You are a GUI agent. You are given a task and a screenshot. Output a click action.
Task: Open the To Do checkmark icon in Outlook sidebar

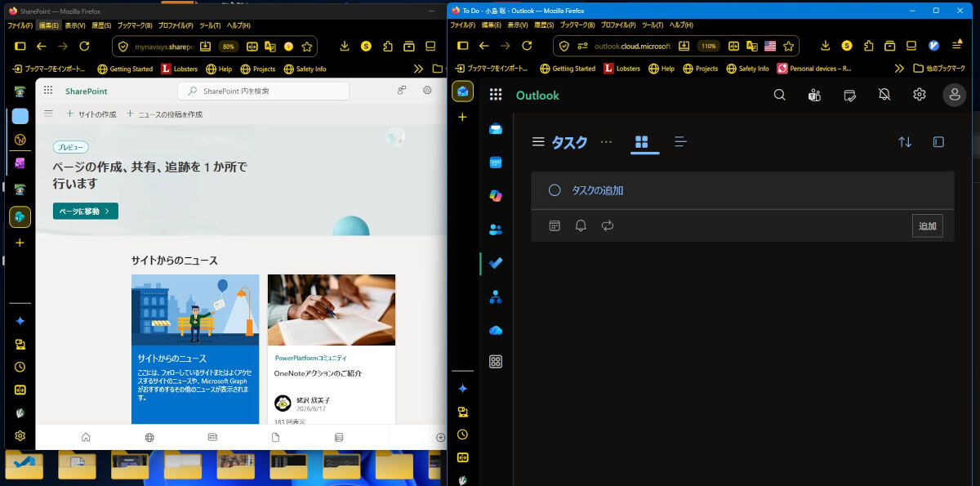click(x=496, y=263)
